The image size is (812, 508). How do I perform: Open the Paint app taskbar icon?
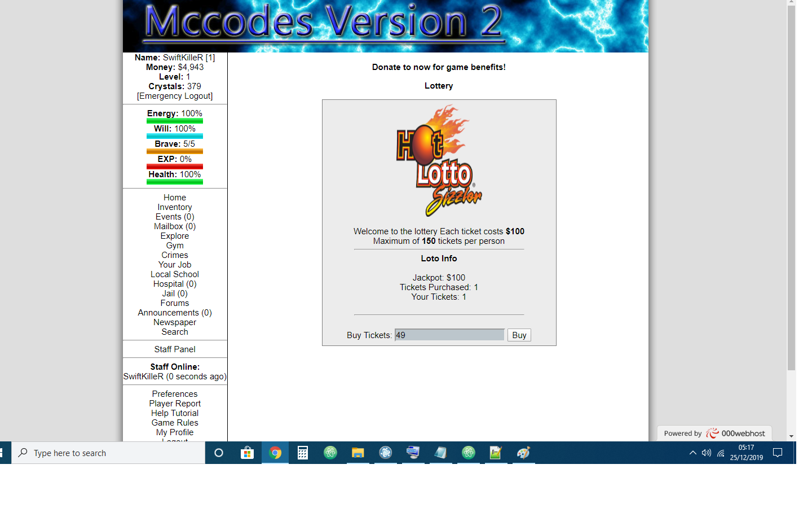click(x=523, y=453)
